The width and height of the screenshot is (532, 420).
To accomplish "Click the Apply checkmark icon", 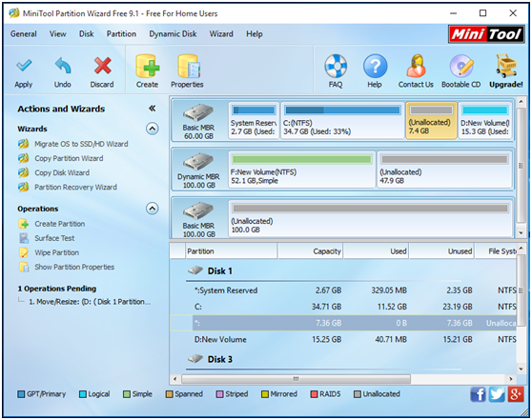I will [24, 66].
